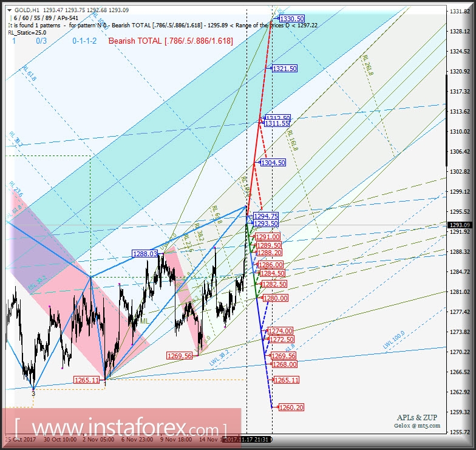Click the 30 Oct 10:00 date label
Screen dimensions: 476x450
click(x=59, y=440)
